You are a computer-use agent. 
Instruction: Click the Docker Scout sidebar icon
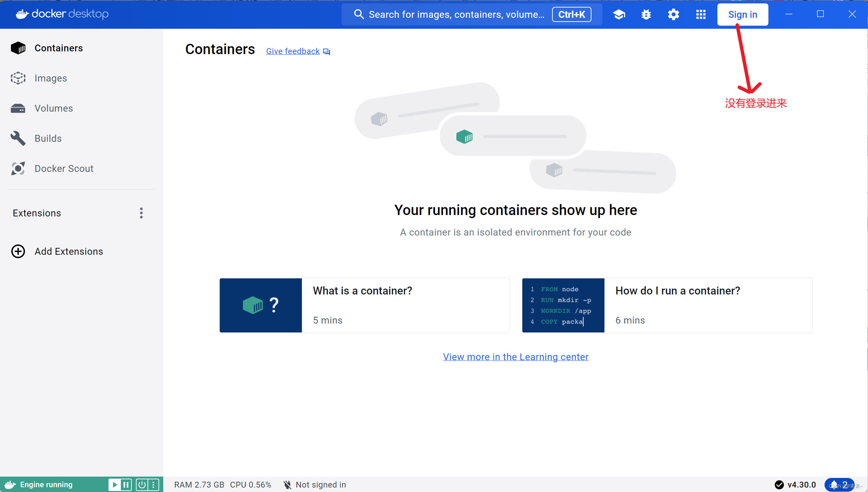(x=18, y=168)
